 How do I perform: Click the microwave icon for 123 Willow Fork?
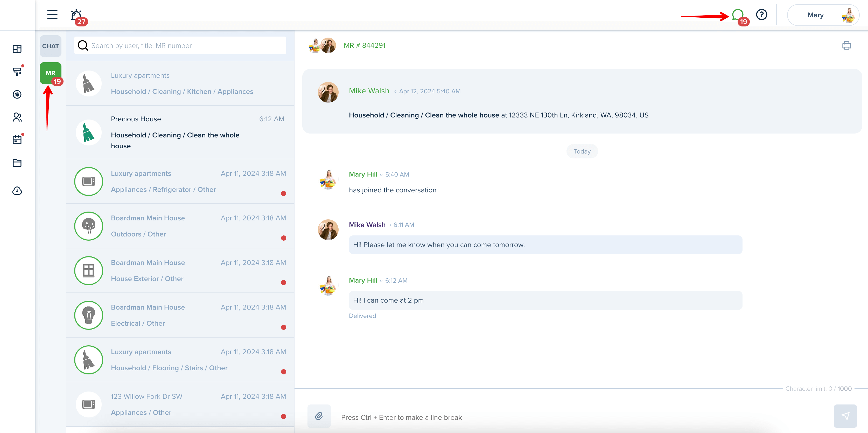coord(89,404)
